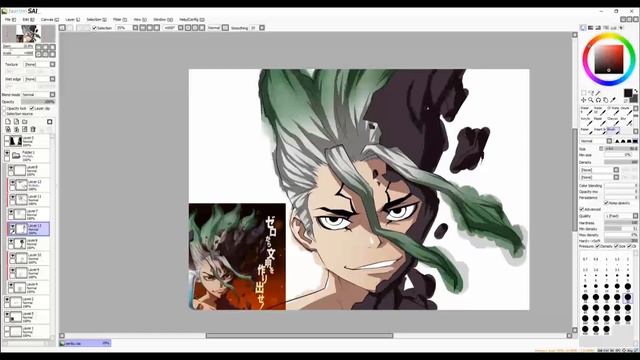This screenshot has width=640, height=360.
Task: Select the Acrylic brush preset
Action: tap(587, 121)
